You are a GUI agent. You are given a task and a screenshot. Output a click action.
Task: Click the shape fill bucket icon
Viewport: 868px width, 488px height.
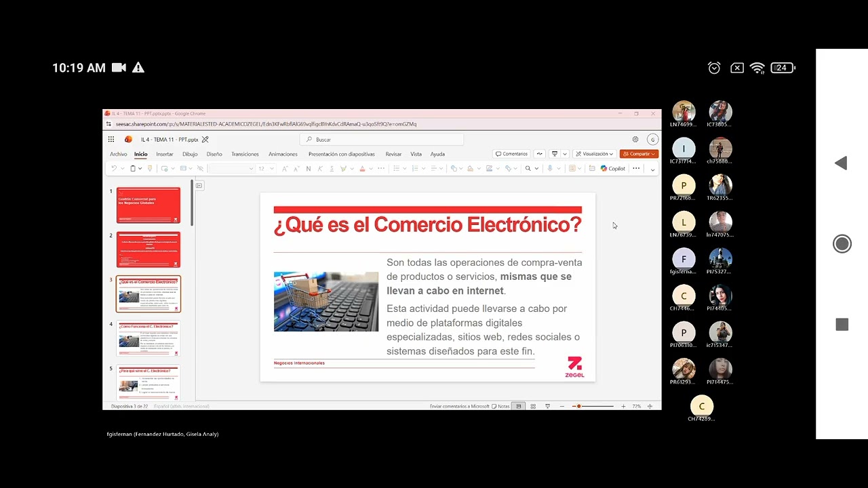(470, 168)
